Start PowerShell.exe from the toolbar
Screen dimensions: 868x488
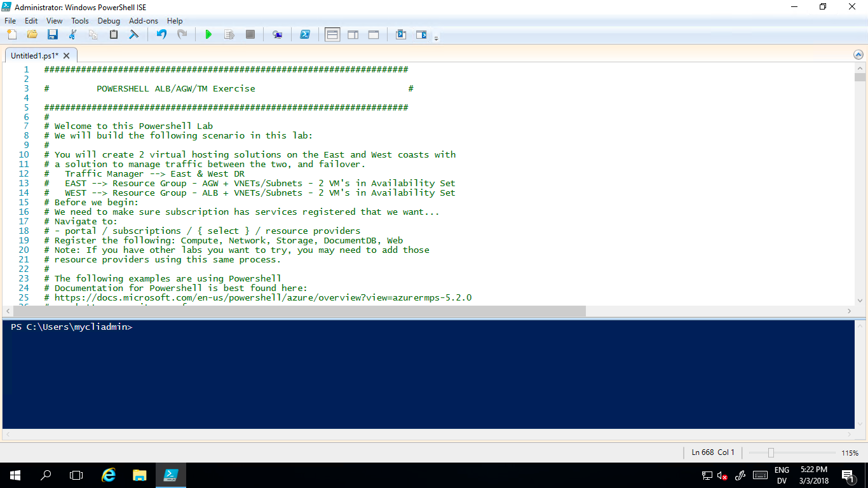[305, 34]
